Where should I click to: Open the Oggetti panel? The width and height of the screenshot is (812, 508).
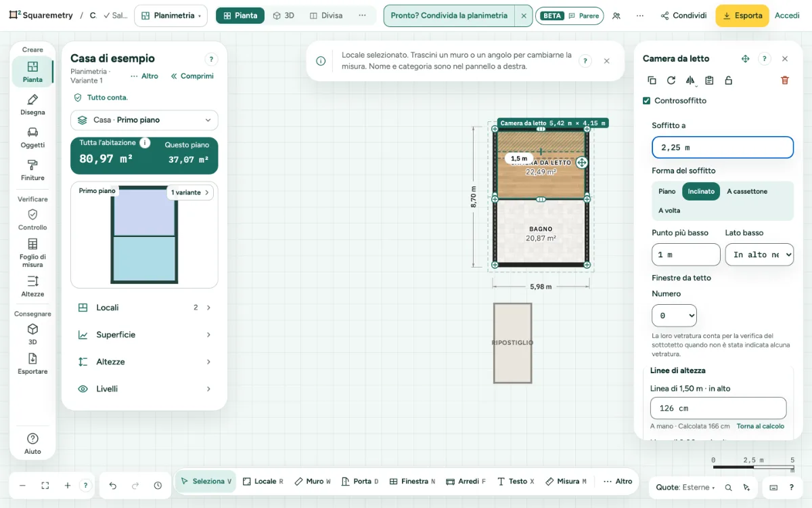pyautogui.click(x=32, y=137)
